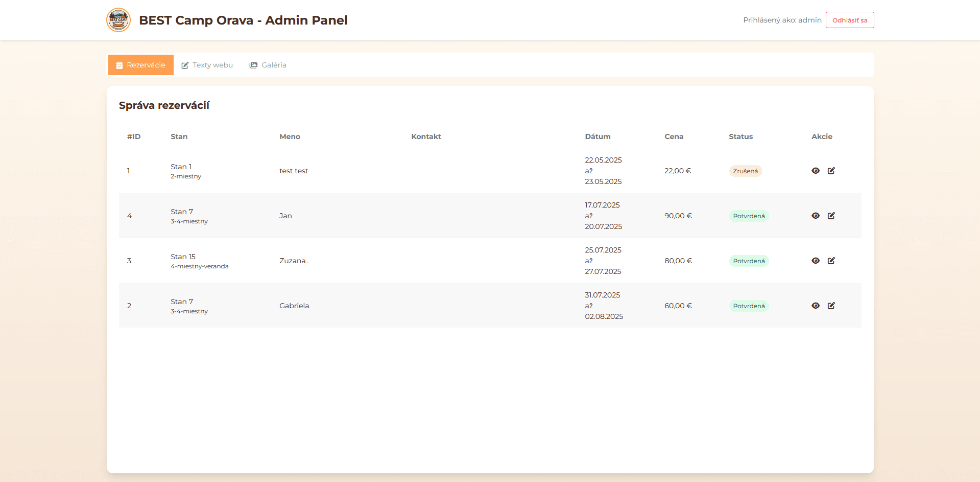Edit the test test reservation
This screenshot has height=482, width=980.
(x=831, y=171)
